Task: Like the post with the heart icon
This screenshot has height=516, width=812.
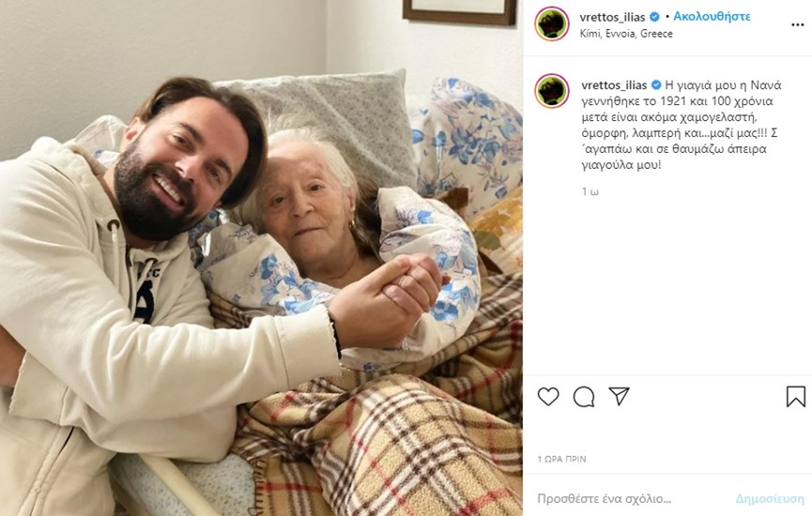Action: click(x=548, y=397)
